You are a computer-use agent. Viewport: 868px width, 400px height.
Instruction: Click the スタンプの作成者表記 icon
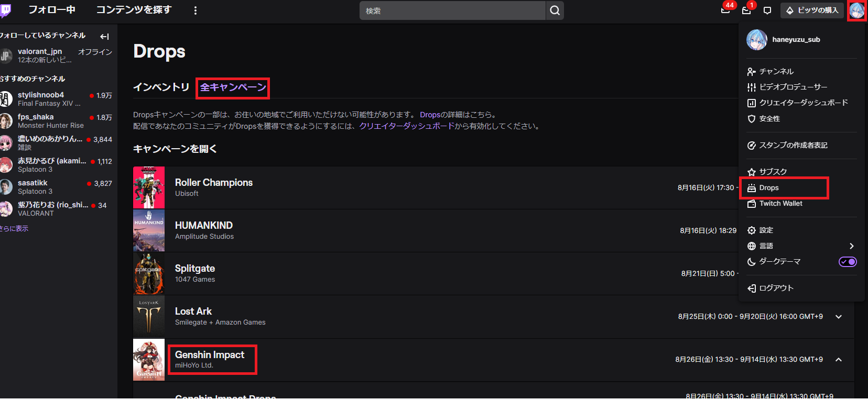pyautogui.click(x=751, y=146)
